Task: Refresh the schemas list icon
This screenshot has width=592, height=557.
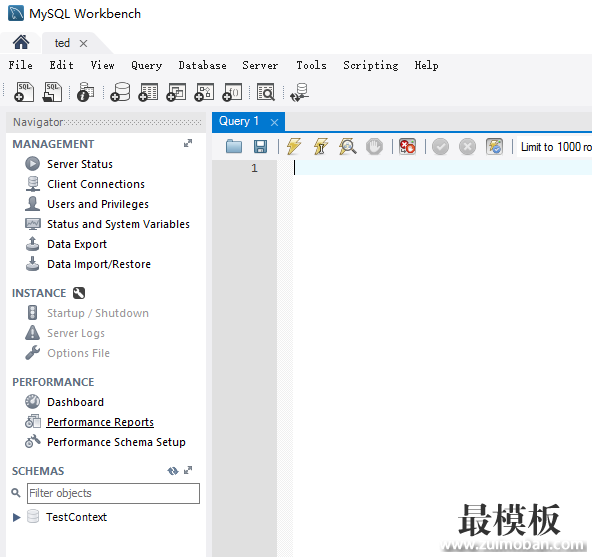Action: pyautogui.click(x=173, y=471)
